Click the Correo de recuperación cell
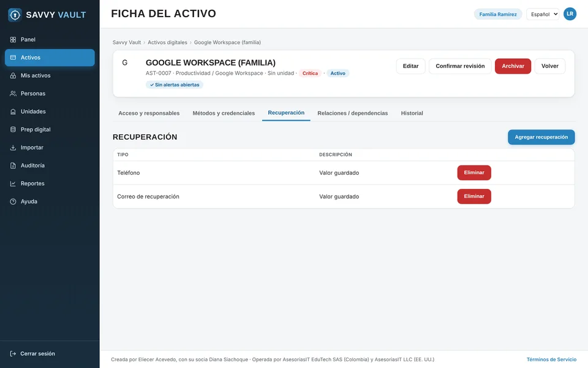Image resolution: width=588 pixels, height=368 pixels. click(x=148, y=196)
